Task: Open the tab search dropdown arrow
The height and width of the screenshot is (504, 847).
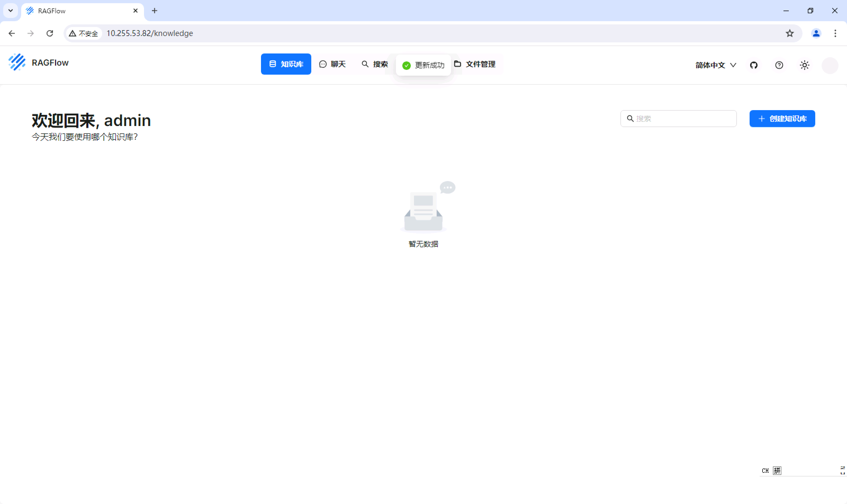Action: click(11, 11)
